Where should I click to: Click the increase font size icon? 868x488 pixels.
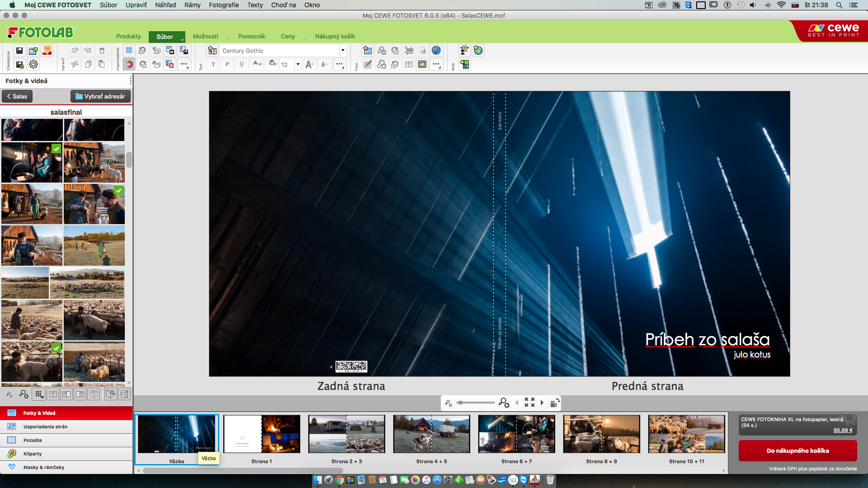point(309,65)
